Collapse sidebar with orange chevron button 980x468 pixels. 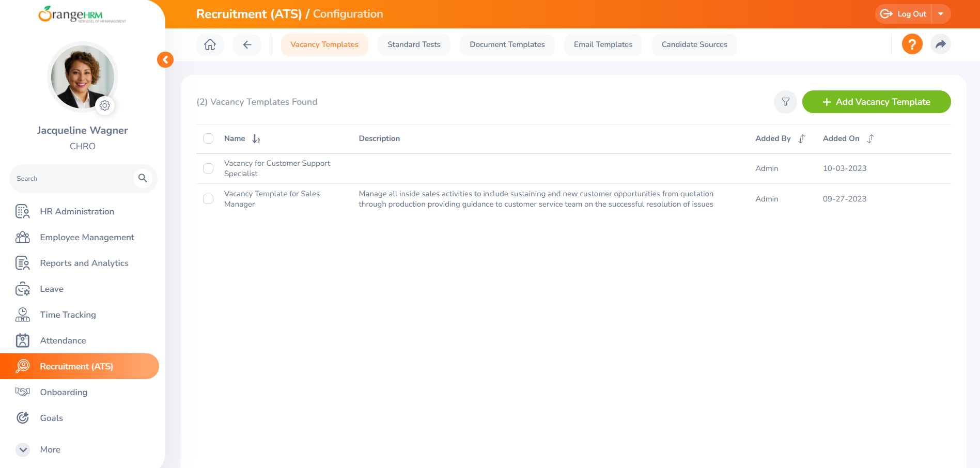(x=165, y=59)
